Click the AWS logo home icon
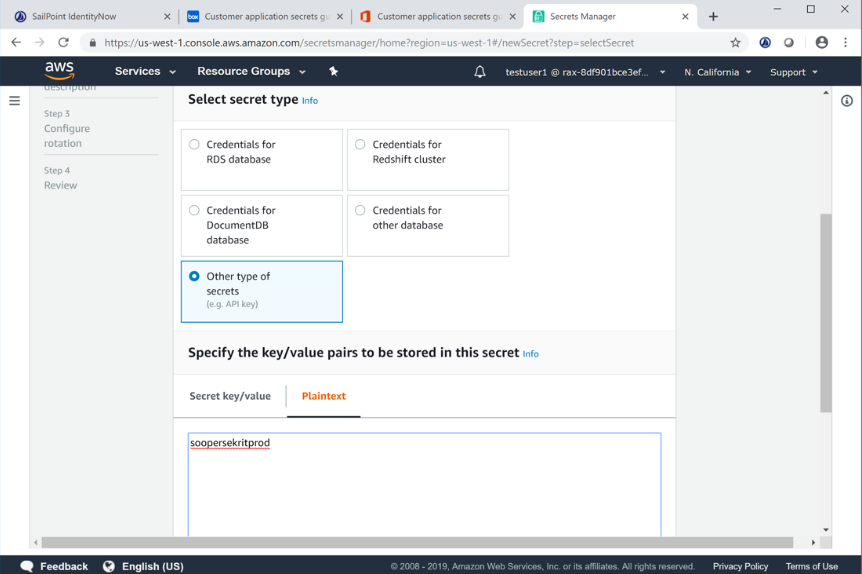The height and width of the screenshot is (574, 862). [60, 71]
